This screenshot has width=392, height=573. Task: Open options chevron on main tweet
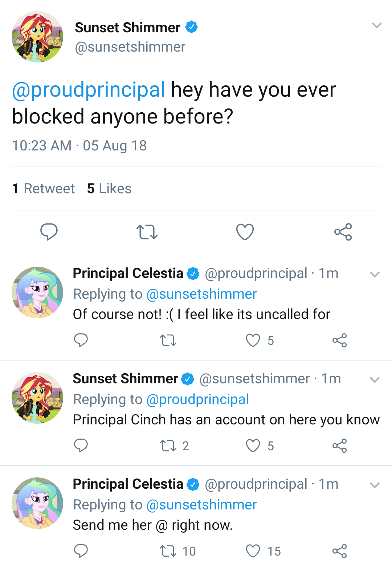coord(377,25)
